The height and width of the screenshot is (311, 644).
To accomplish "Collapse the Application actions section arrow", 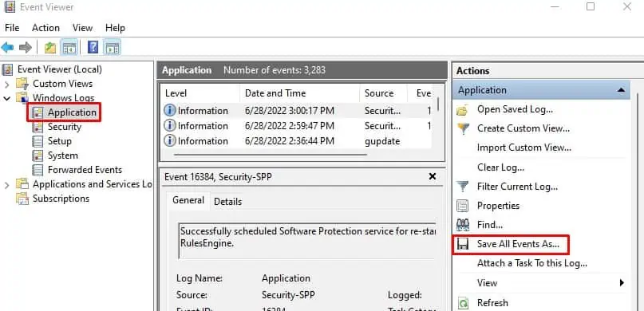I will tap(622, 90).
